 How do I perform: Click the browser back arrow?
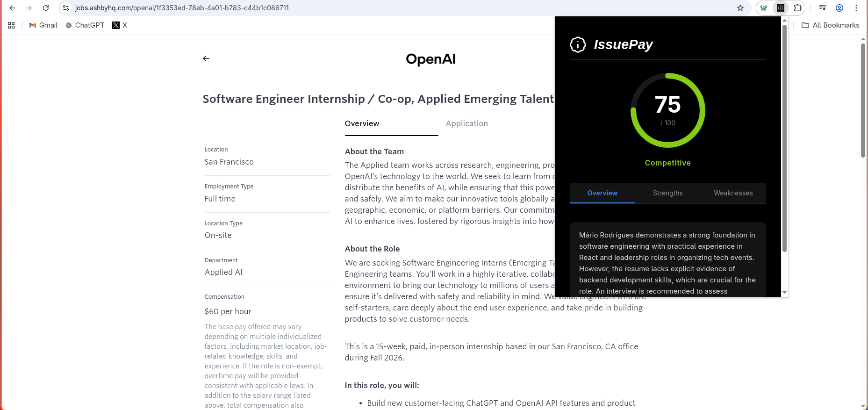click(12, 8)
